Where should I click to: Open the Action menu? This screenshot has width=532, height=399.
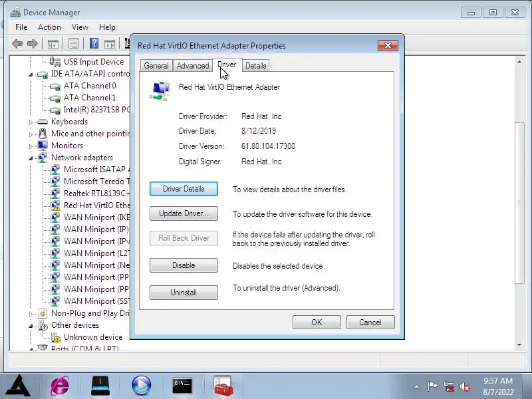coord(49,27)
